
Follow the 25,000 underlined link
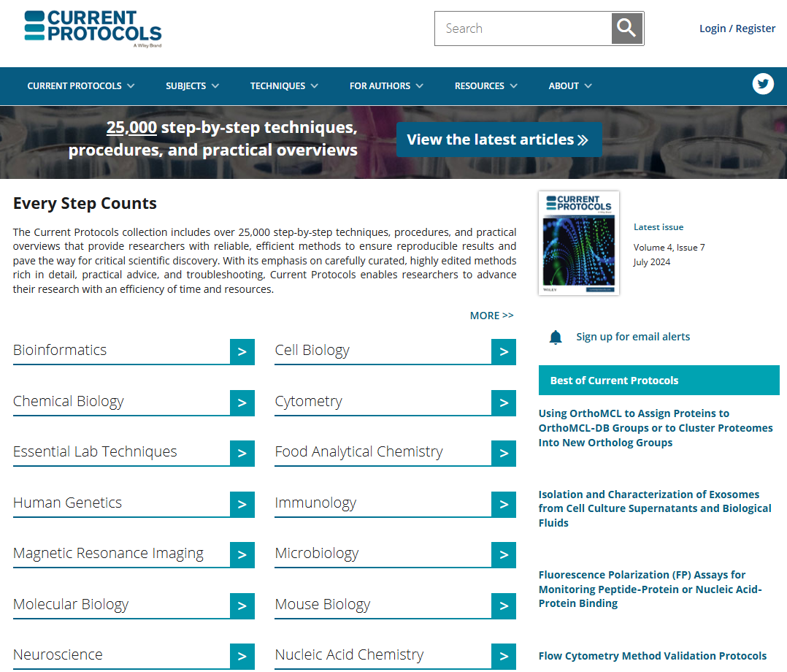tap(131, 128)
